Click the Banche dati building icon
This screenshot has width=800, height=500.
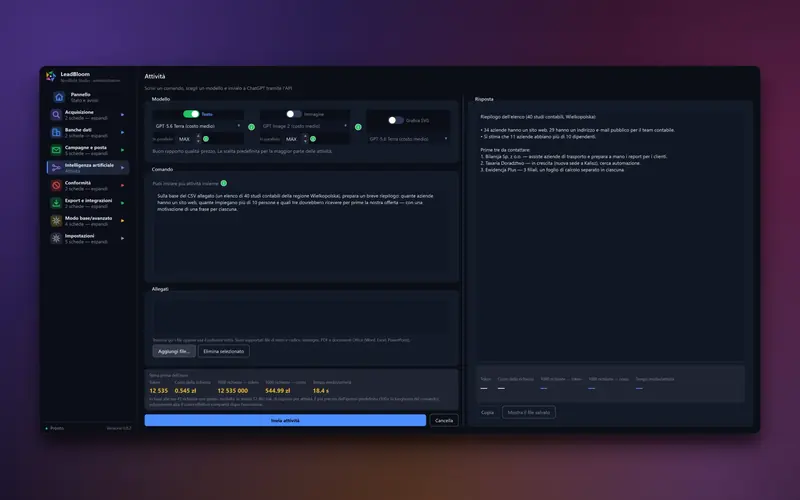(x=56, y=133)
